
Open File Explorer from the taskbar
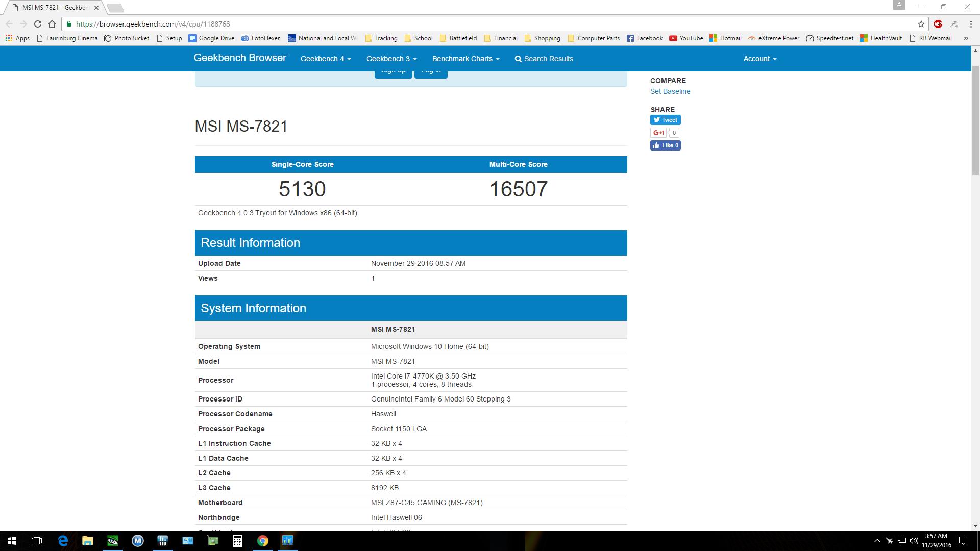pos(88,541)
